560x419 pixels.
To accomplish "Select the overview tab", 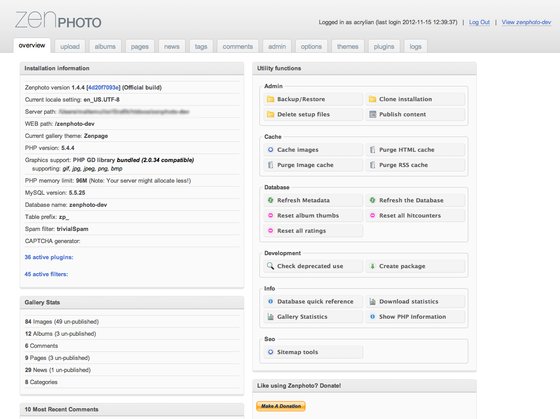I will pyautogui.click(x=32, y=46).
